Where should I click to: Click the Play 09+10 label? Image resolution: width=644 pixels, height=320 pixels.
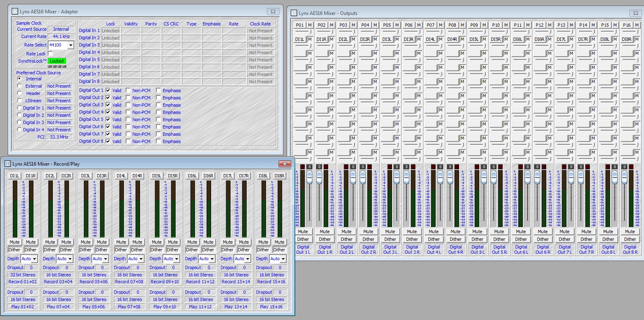click(165, 307)
